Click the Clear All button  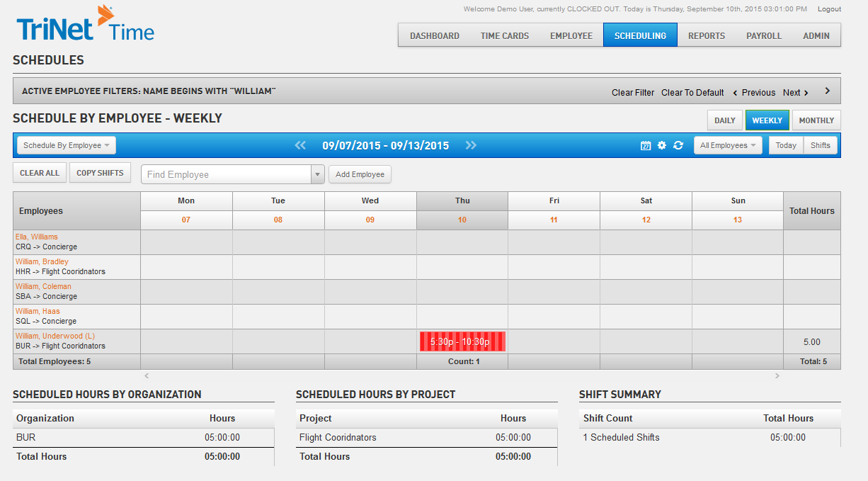[x=40, y=173]
